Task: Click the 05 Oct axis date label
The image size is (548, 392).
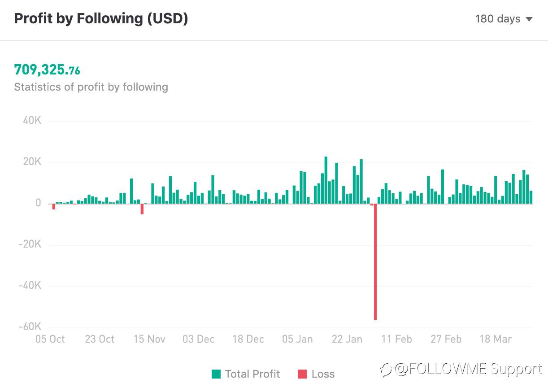Action: click(50, 339)
